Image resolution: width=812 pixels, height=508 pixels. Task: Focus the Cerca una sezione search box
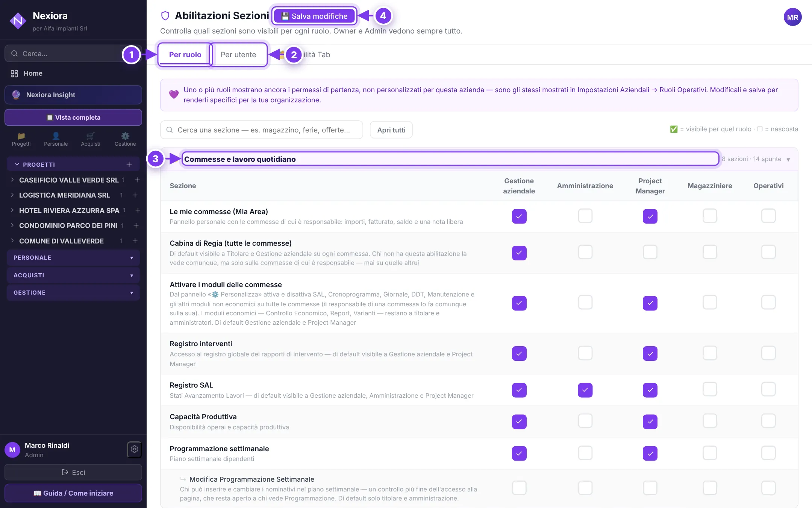(x=262, y=130)
